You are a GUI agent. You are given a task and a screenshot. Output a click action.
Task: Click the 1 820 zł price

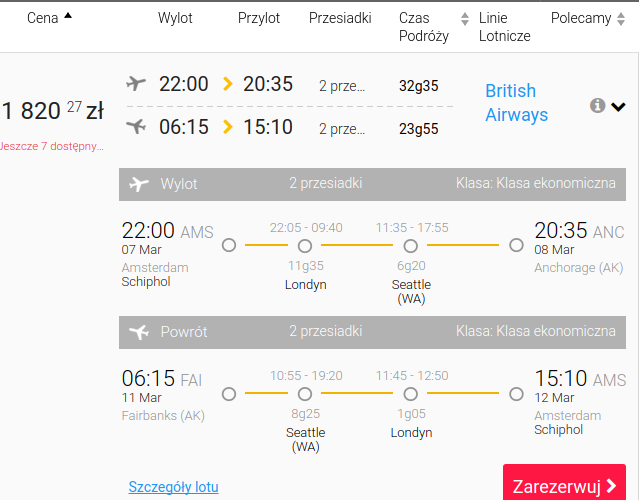pyautogui.click(x=53, y=110)
